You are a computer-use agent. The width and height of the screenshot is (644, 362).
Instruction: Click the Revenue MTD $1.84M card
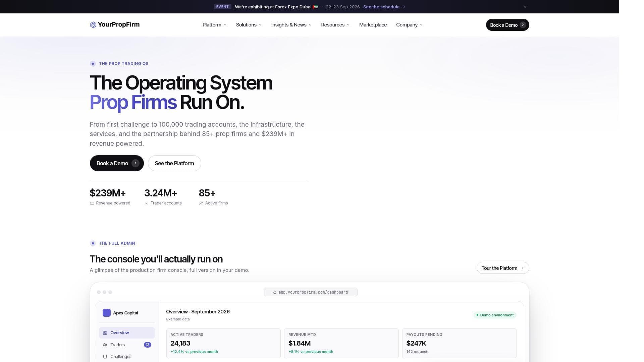341,343
